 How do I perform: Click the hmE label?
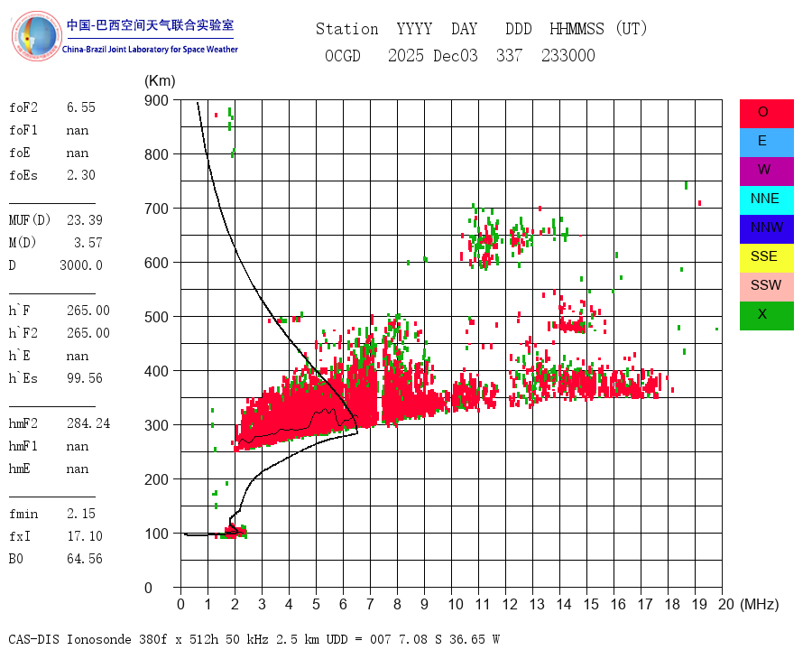20,469
